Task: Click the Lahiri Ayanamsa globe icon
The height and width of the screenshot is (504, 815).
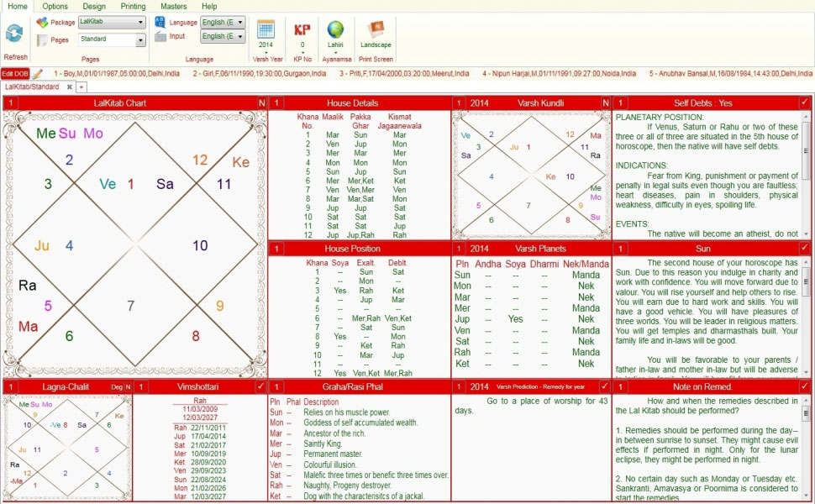Action: tap(335, 29)
